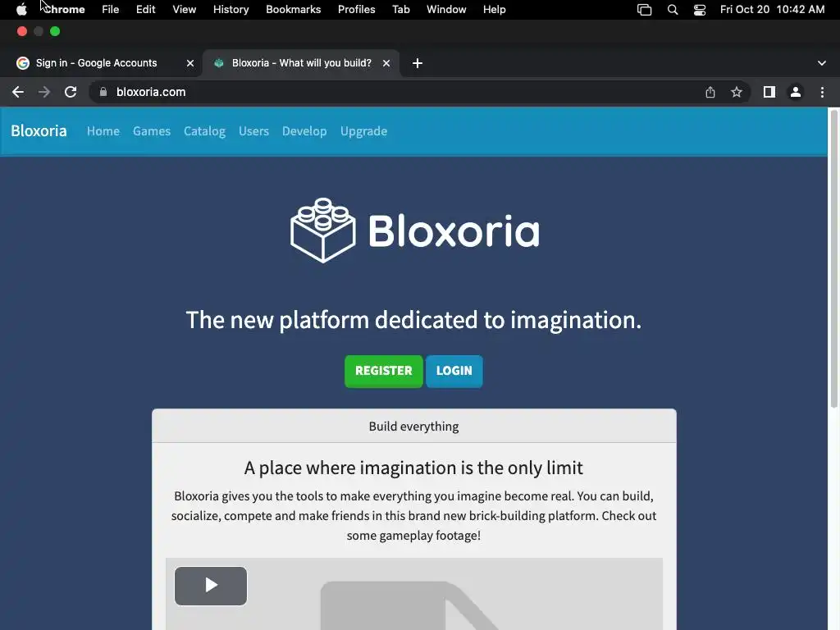Close the Bloxoria tab
Image resolution: width=840 pixels, height=630 pixels.
point(386,63)
